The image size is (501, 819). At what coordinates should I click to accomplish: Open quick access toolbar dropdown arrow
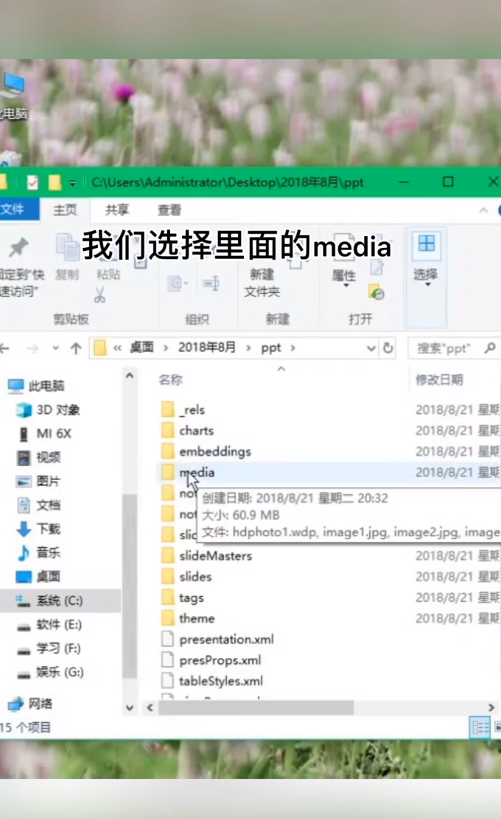click(x=73, y=183)
